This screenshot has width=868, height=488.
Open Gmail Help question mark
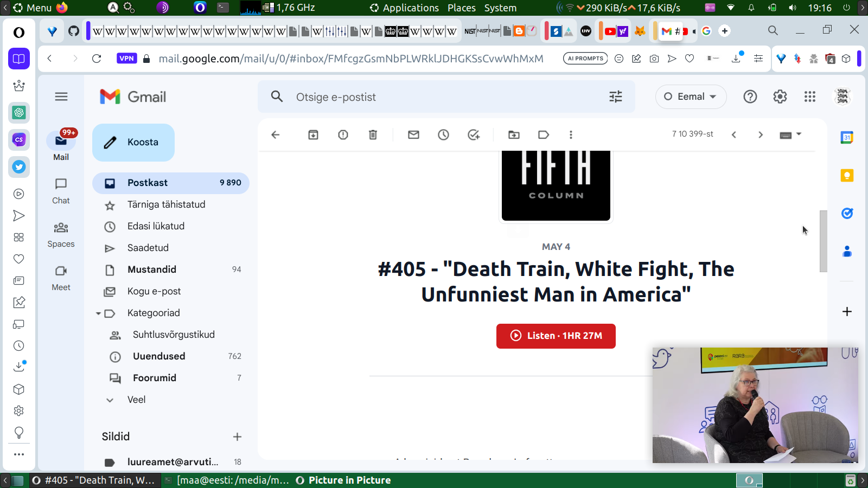pos(750,97)
